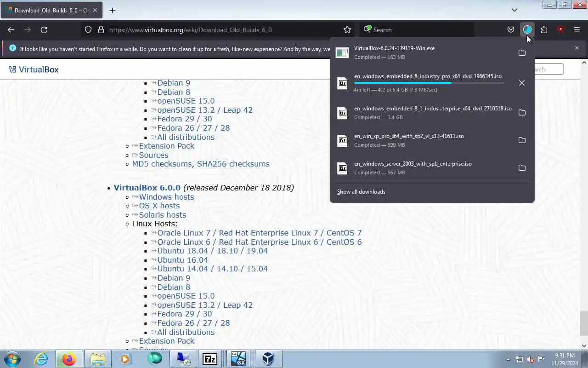Screen dimensions: 588x368
Task: Click the taskbar clock showing 9:31 PM
Action: (565, 359)
